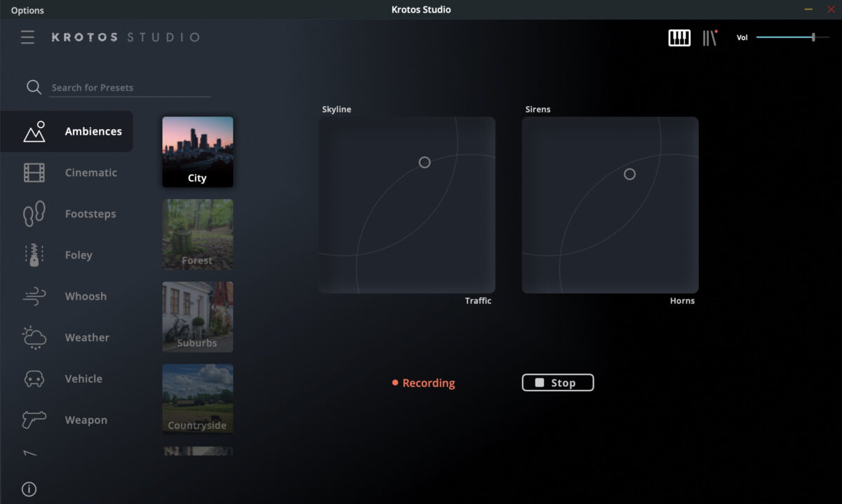The height and width of the screenshot is (504, 842).
Task: Open the info icon at bottom left
Action: (x=29, y=489)
